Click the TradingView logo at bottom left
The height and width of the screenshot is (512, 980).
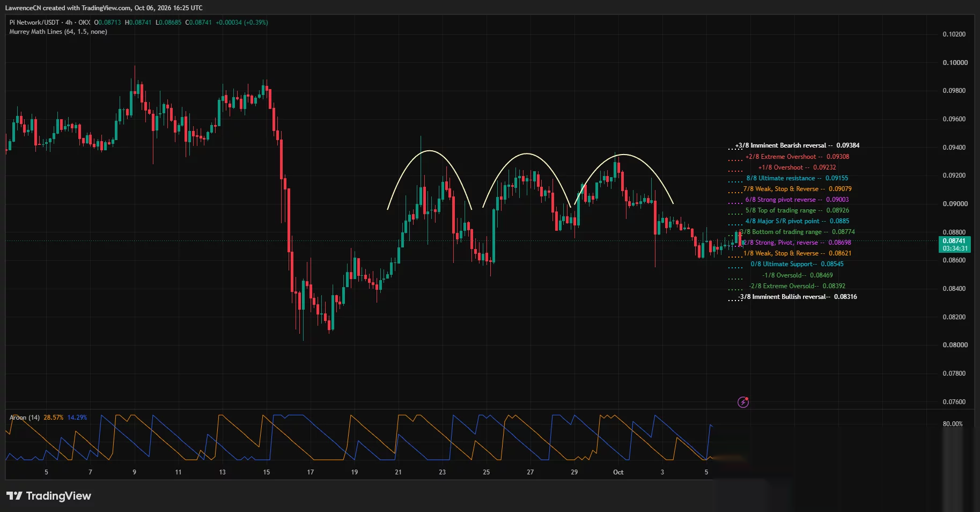pos(49,496)
